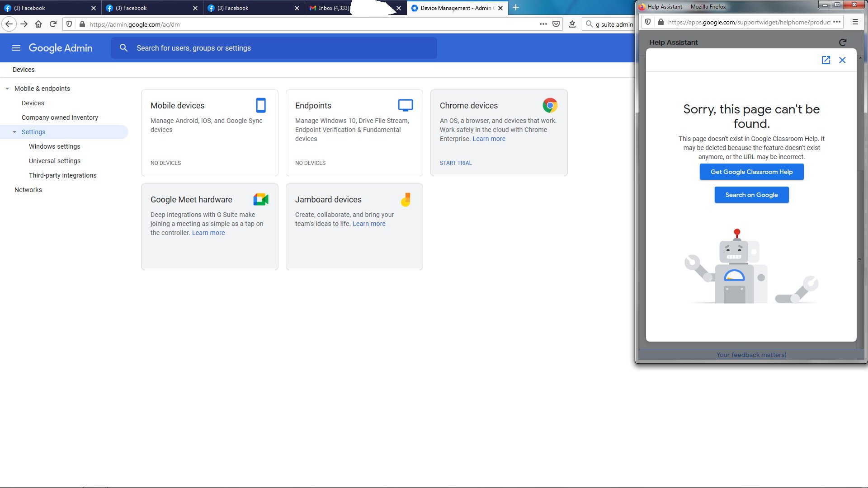Open Third-party integrations settings
The image size is (868, 488).
[x=62, y=174]
